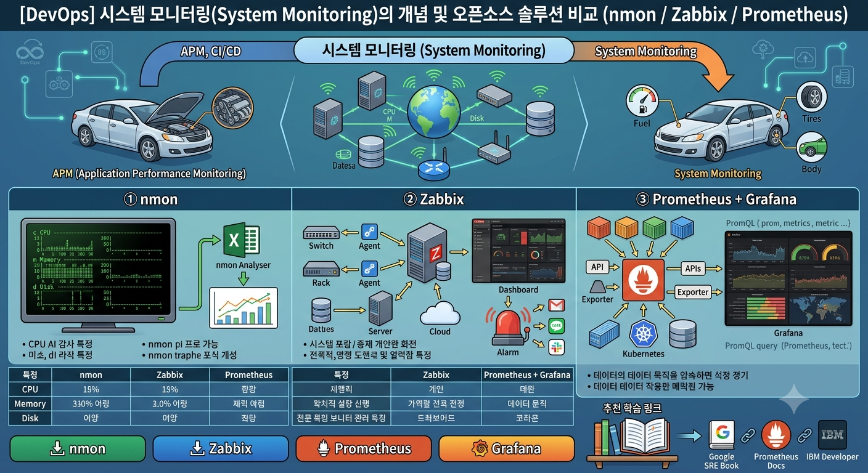Click the API box left of Prometheus
This screenshot has height=473, width=868.
(597, 267)
